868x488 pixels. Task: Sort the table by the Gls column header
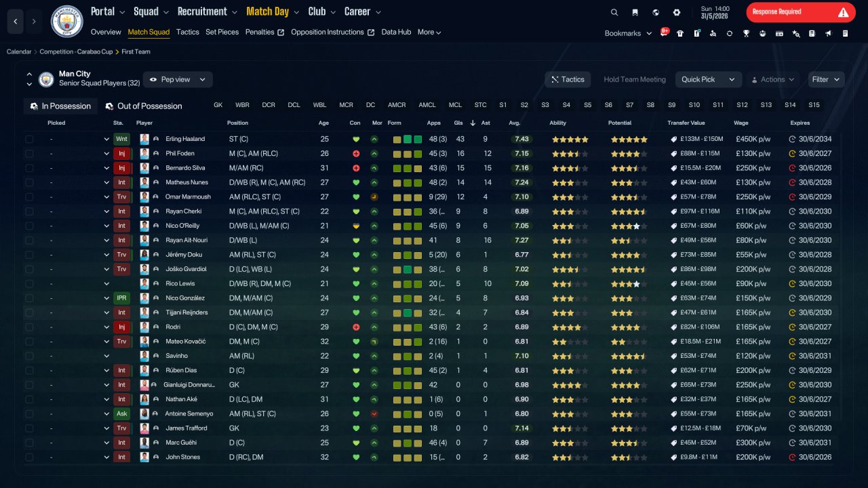coord(459,123)
